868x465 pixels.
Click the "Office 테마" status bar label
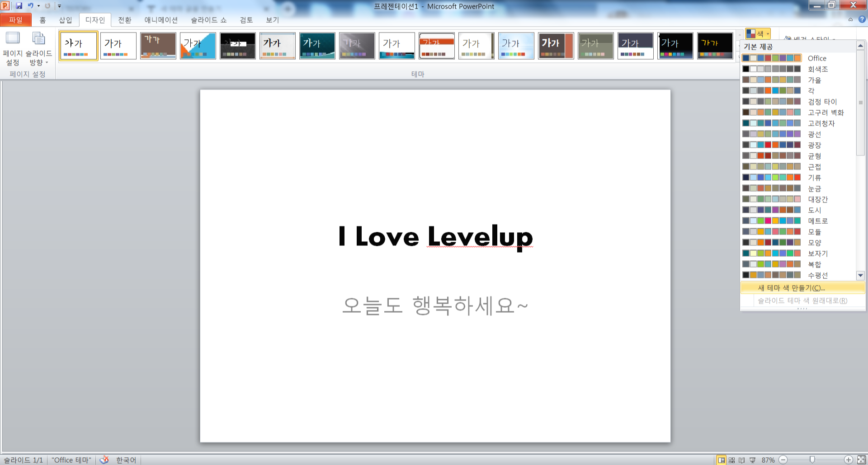click(71, 460)
